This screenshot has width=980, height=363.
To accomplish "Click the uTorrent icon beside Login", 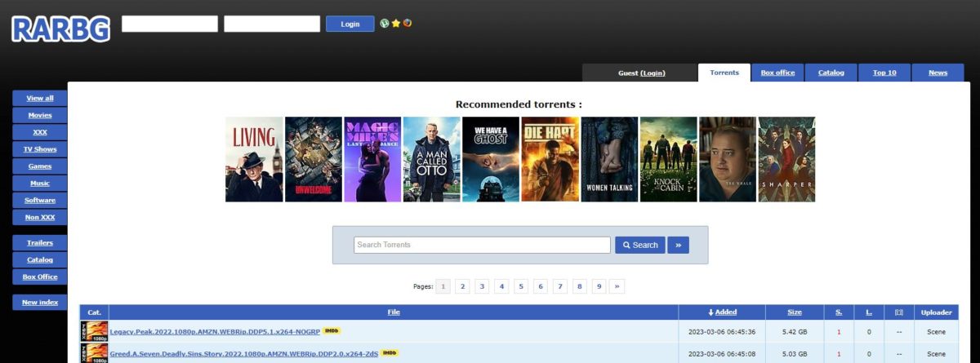I will [x=385, y=24].
